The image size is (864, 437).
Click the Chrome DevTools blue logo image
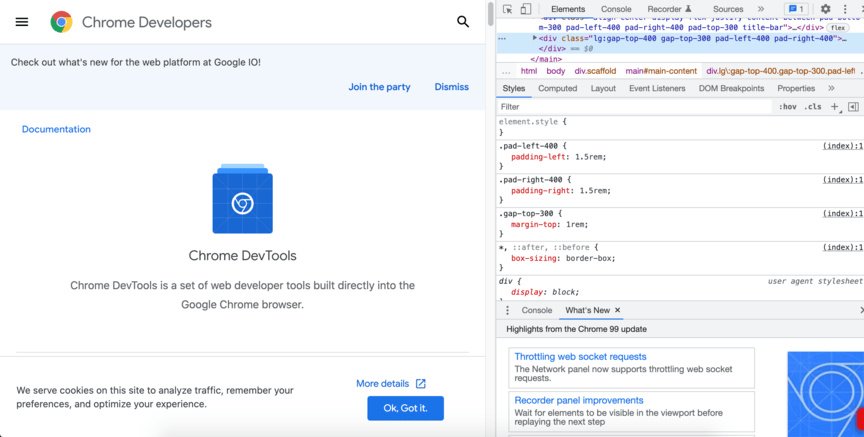tap(242, 198)
